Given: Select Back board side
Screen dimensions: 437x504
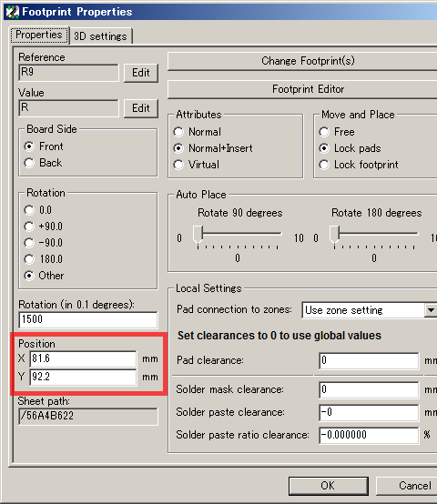Looking at the screenshot, I should [43, 163].
